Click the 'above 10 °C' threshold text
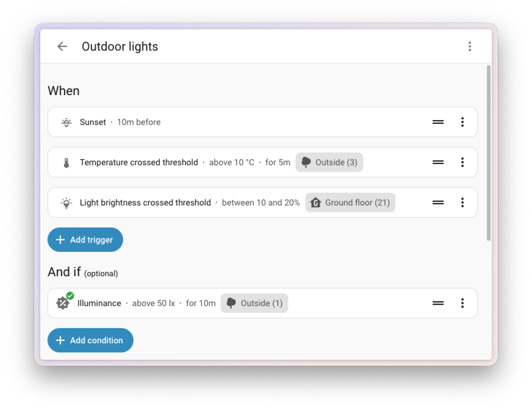 click(232, 163)
